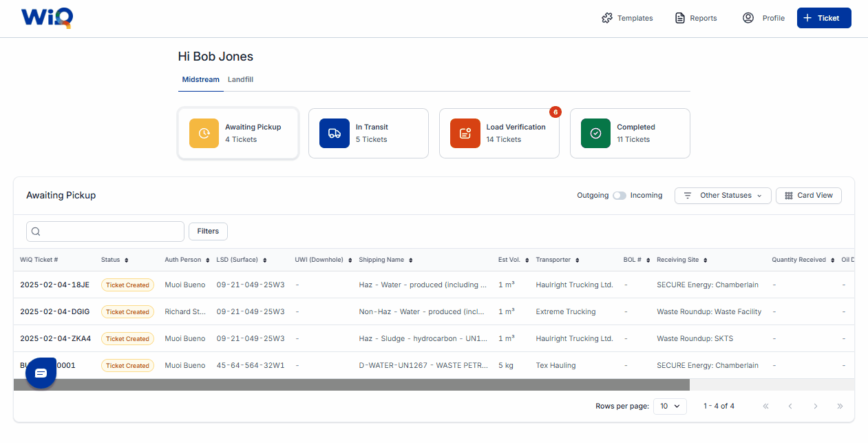
Task: Open ticket 2025-02-04-18JE
Action: tap(54, 285)
